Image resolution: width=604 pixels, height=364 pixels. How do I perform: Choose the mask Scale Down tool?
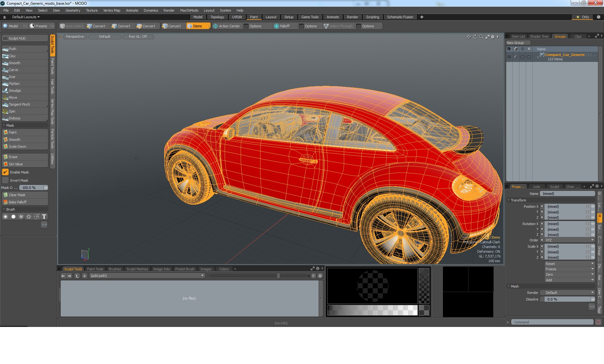point(25,146)
